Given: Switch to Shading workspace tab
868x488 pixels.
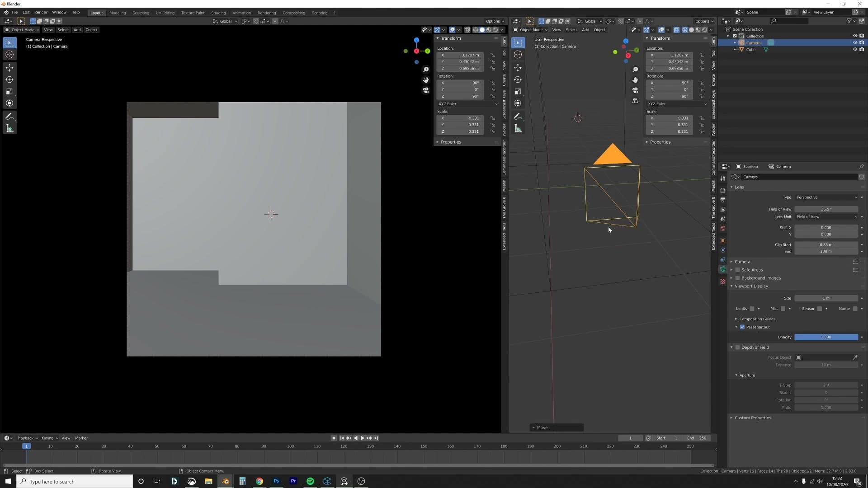Looking at the screenshot, I should click(x=218, y=13).
